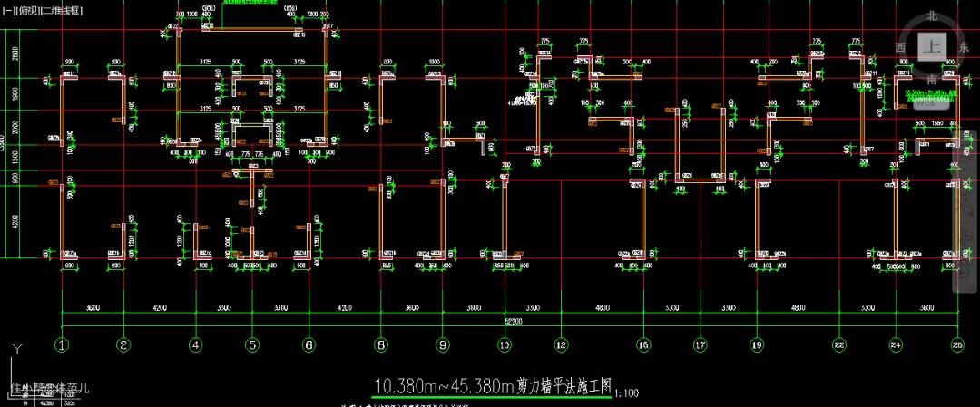Screen dimensions: 980x407
Task: Open the WCS coordinate system dropdown
Action: (x=928, y=103)
